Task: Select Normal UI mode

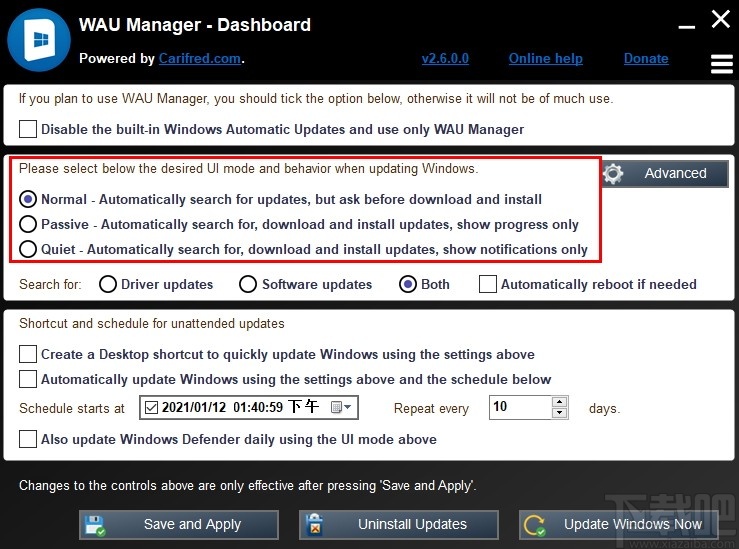Action: (x=28, y=199)
